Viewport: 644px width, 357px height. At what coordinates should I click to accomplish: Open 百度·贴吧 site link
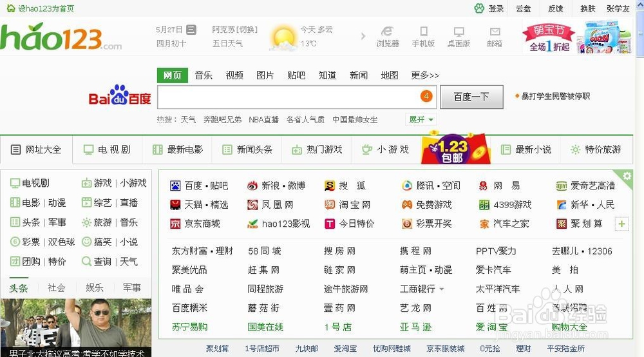199,186
